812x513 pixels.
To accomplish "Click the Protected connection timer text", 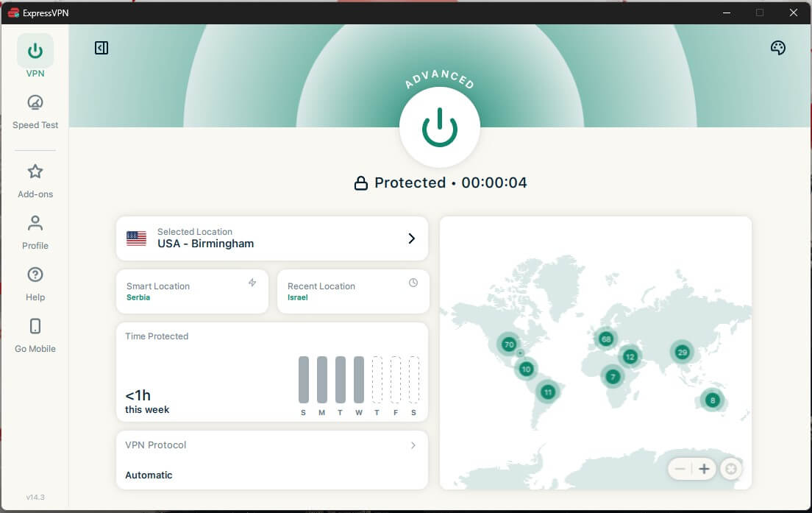I will tap(451, 183).
